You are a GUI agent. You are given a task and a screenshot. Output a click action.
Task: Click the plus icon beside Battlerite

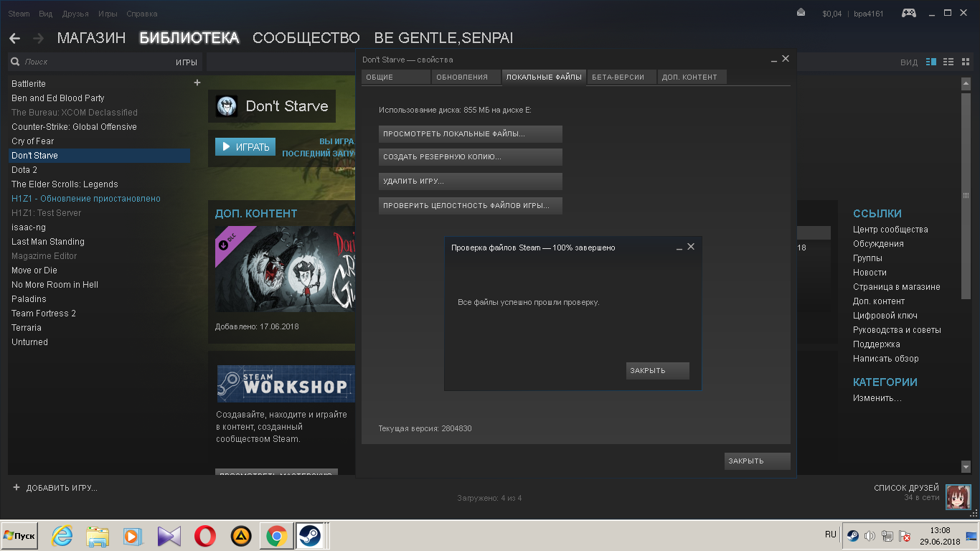pos(197,83)
